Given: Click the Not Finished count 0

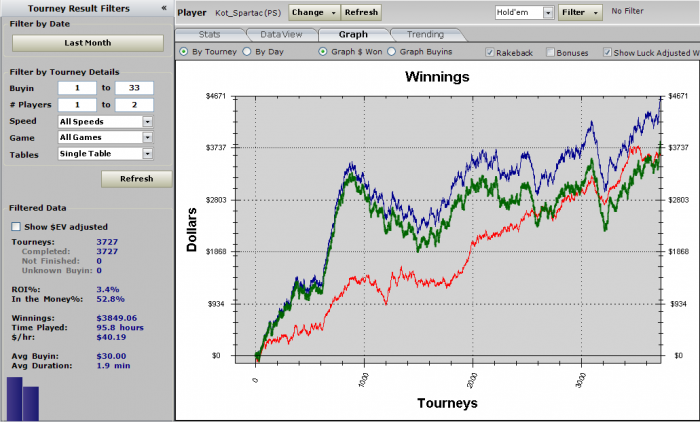Looking at the screenshot, I should coord(99,261).
